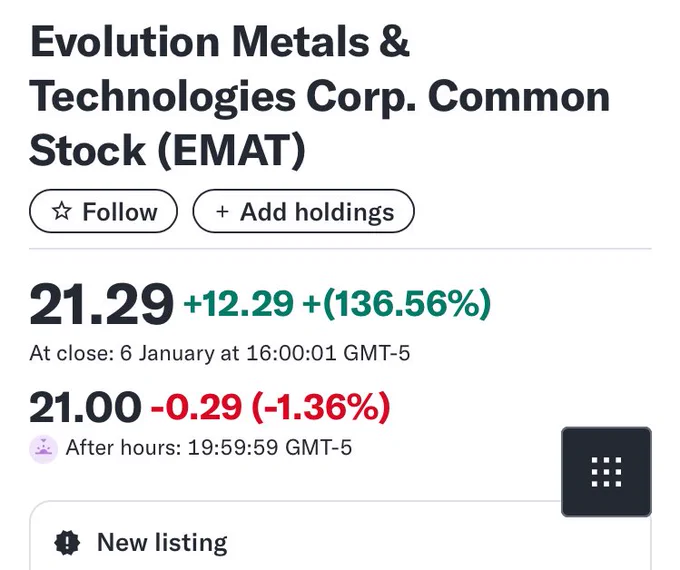Open the Add holdings button
This screenshot has width=680, height=570.
304,211
